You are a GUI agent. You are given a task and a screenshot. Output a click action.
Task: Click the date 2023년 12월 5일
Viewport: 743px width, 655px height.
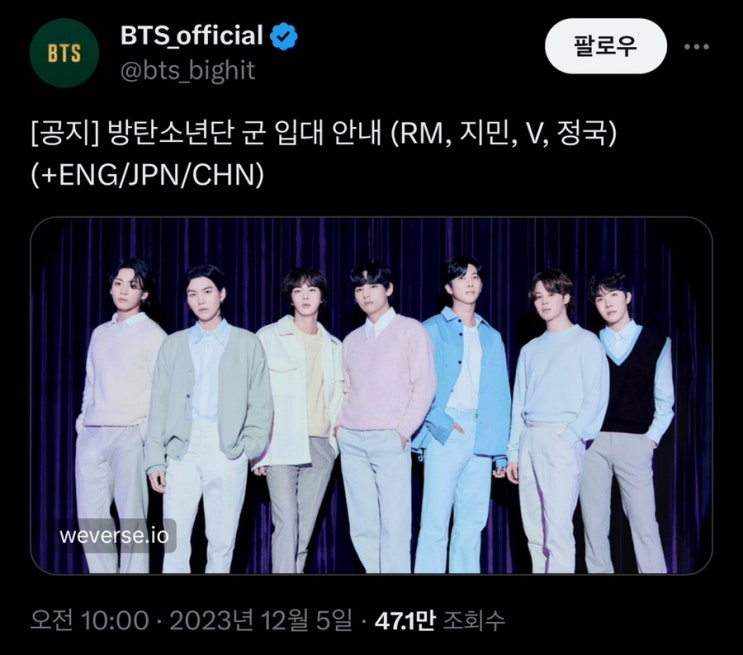[x=261, y=620]
